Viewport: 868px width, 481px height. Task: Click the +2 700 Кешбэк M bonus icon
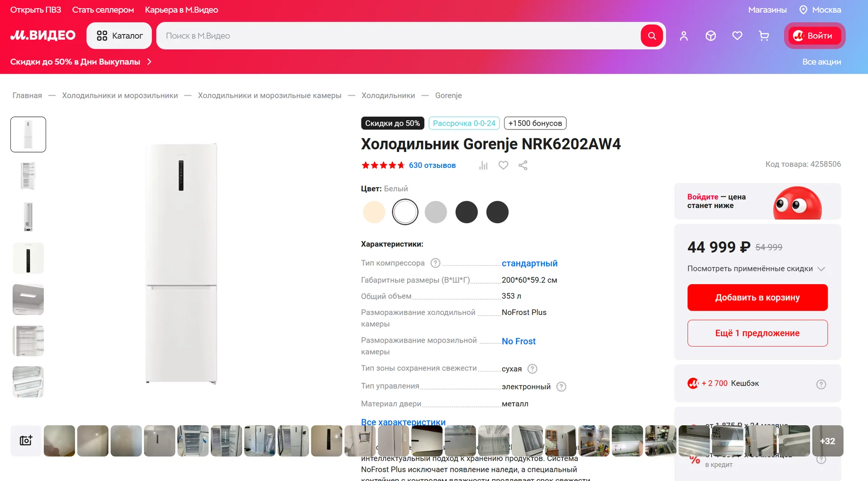pyautogui.click(x=693, y=383)
